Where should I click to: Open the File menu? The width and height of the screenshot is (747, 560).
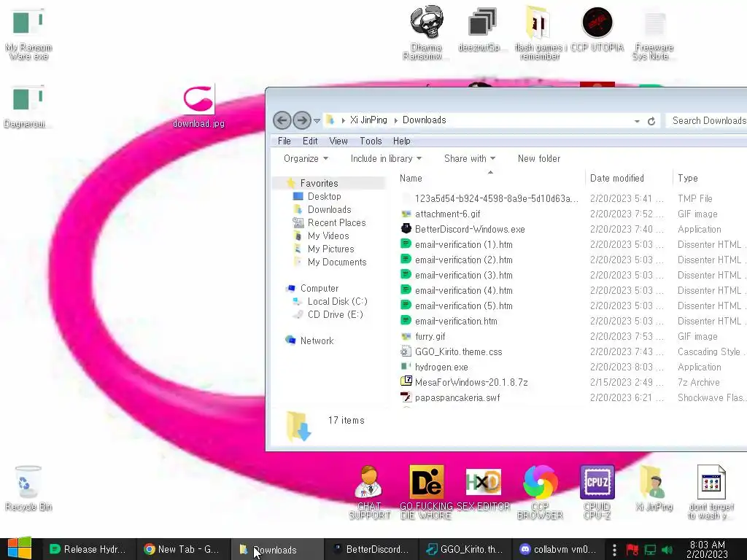(284, 141)
